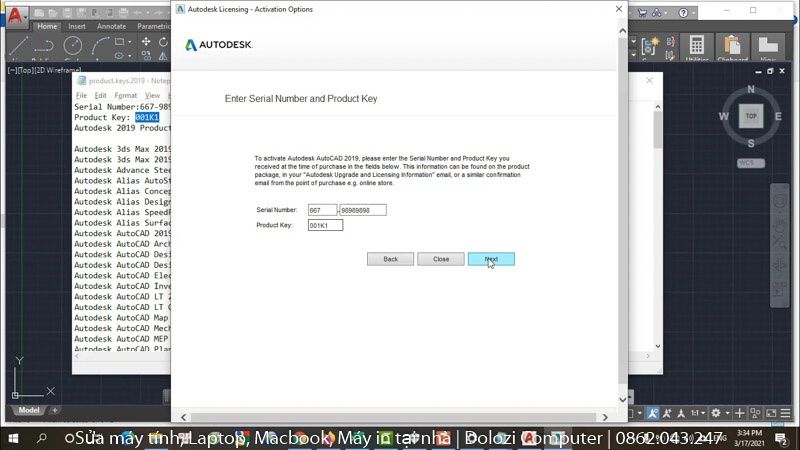Open Notepad Format menu
The width and height of the screenshot is (800, 450).
point(126,95)
